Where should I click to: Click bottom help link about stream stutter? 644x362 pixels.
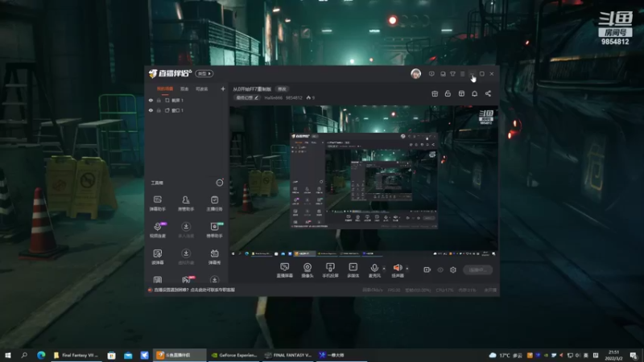click(x=194, y=290)
